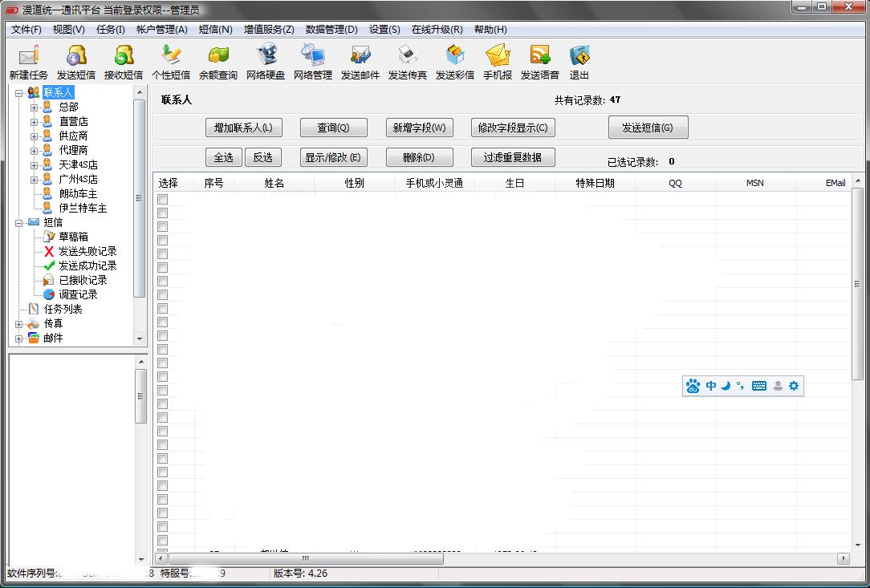Image resolution: width=870 pixels, height=588 pixels.
Task: Click the 手机或小灵通 column header
Action: point(434,183)
